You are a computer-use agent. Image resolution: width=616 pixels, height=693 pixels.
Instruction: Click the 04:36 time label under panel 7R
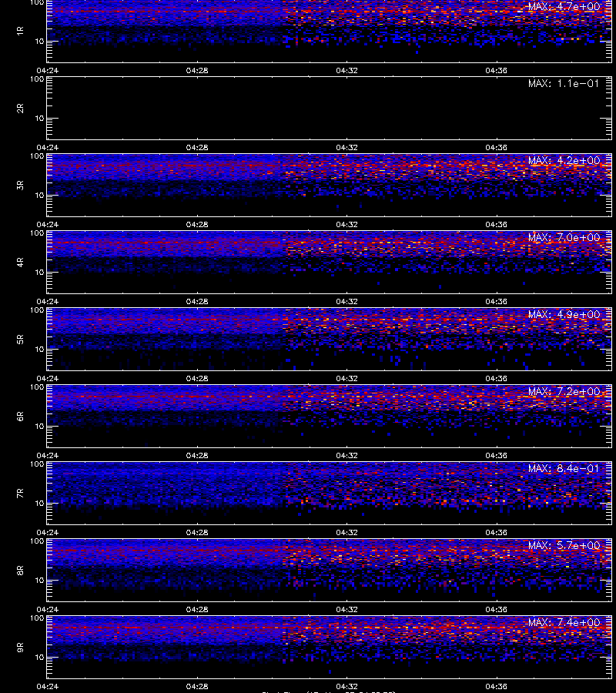click(x=496, y=533)
